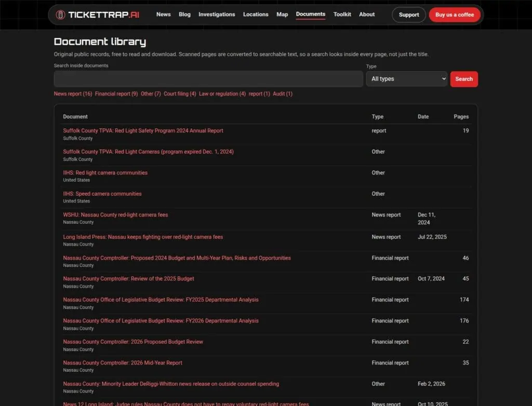
Task: Filter by Financial report (9)
Action: click(116, 93)
